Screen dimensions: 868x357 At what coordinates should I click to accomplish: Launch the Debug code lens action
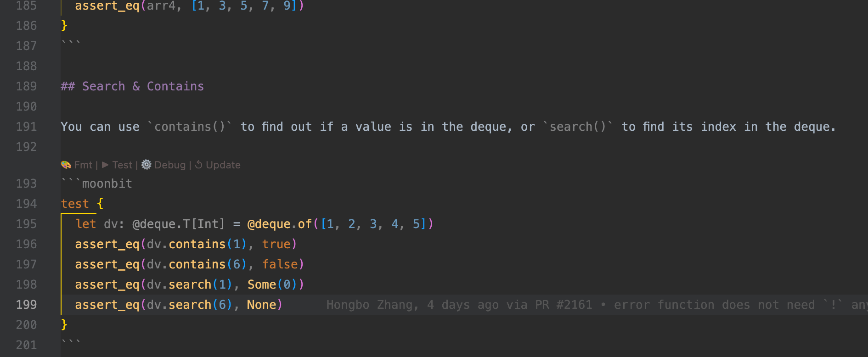pyautogui.click(x=169, y=165)
